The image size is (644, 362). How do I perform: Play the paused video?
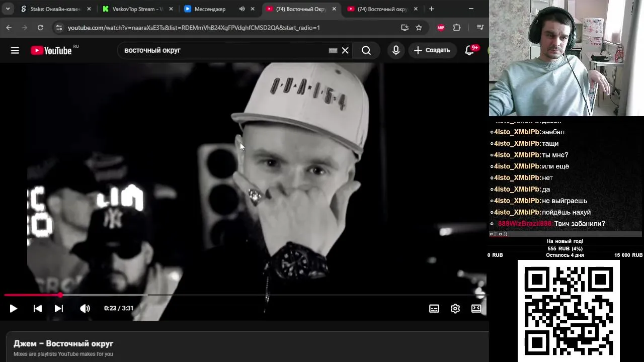[x=14, y=308]
